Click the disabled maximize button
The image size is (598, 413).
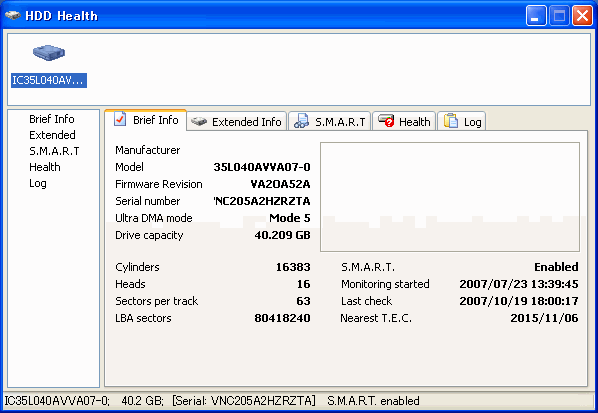click(559, 16)
